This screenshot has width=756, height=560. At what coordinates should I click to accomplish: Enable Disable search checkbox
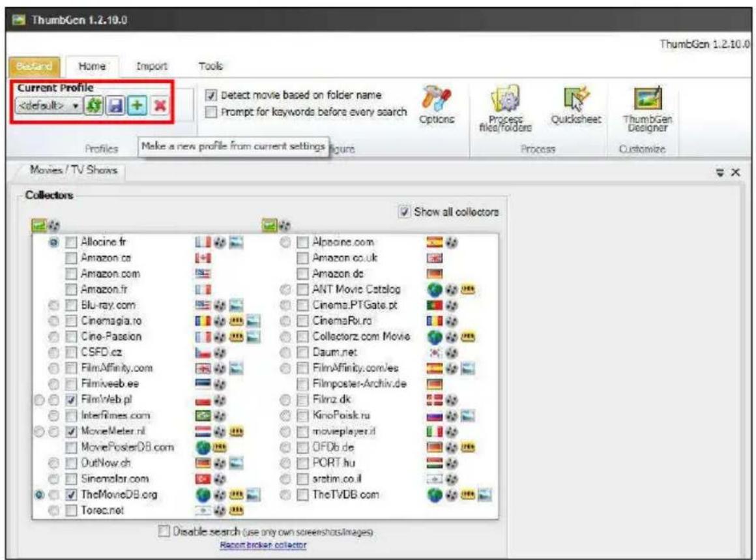(x=164, y=531)
